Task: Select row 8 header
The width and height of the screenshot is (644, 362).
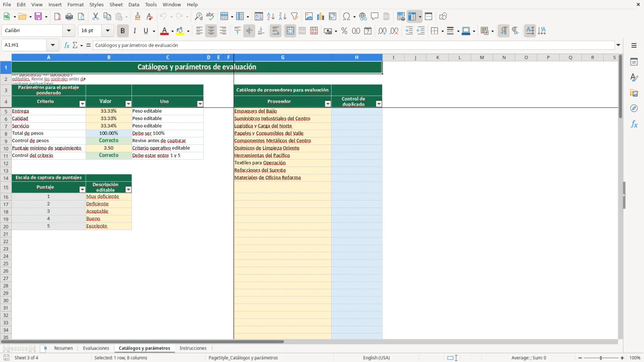Action: coord(5,133)
